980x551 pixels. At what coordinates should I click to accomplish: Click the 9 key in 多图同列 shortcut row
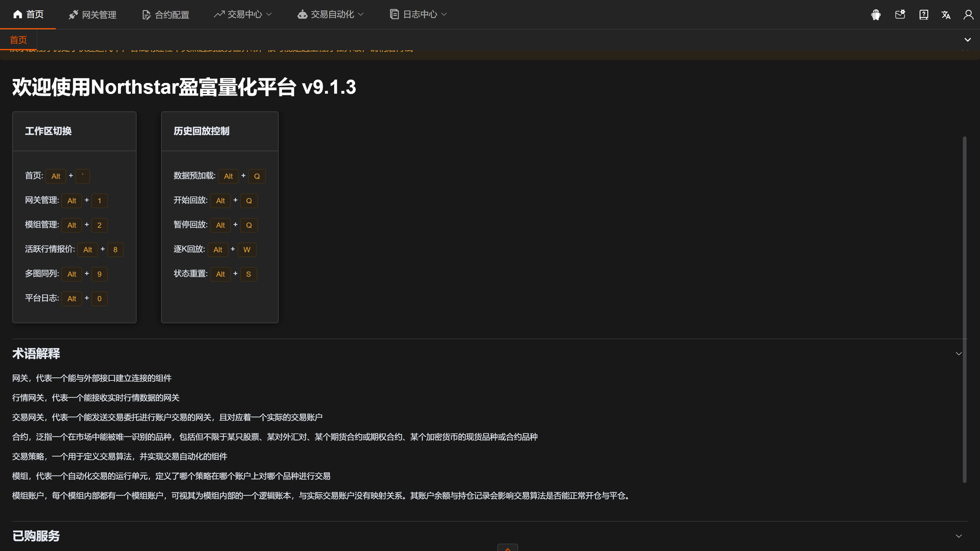[99, 274]
